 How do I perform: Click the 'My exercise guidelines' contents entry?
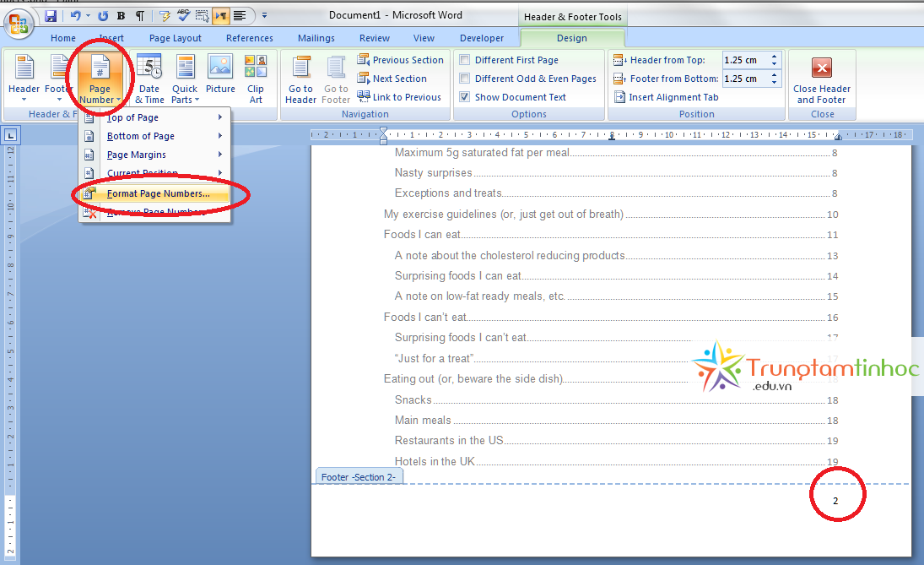tap(610, 214)
